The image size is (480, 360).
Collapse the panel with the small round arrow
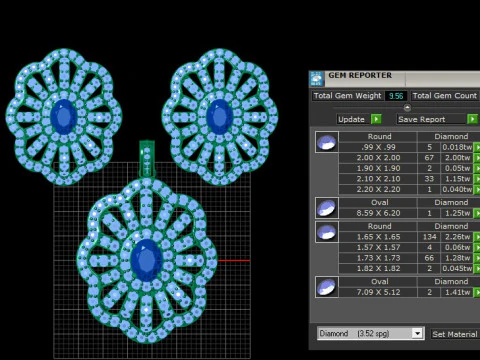[x=407, y=108]
